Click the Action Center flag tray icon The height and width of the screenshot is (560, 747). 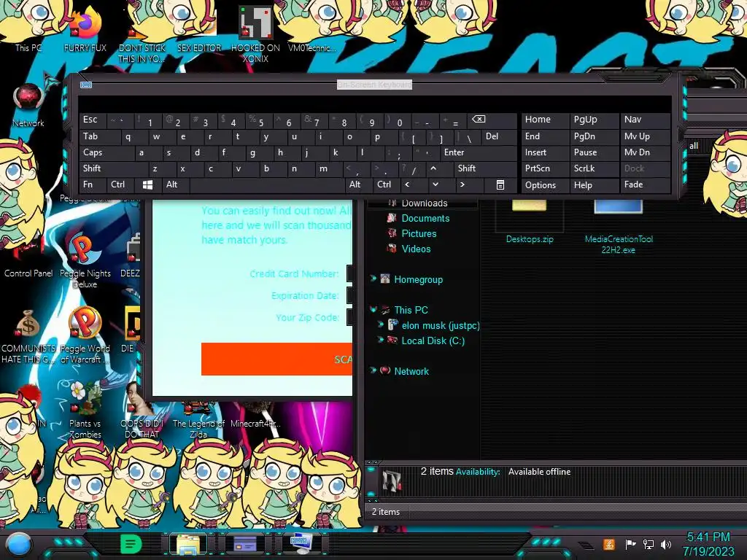(x=630, y=544)
